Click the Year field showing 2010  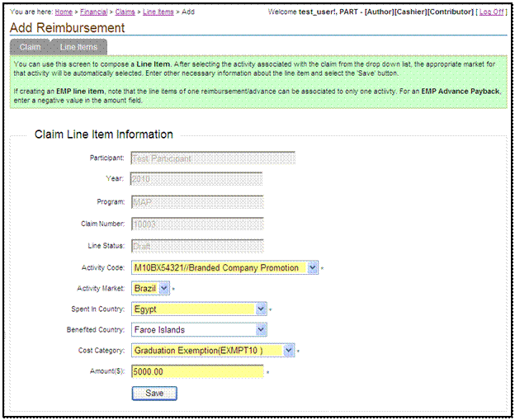pyautogui.click(x=196, y=178)
